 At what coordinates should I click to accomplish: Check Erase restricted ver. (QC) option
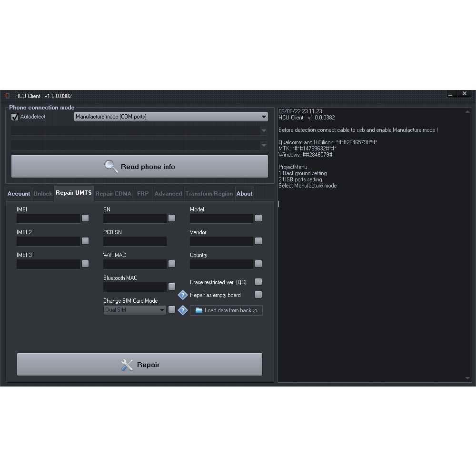pyautogui.click(x=258, y=282)
